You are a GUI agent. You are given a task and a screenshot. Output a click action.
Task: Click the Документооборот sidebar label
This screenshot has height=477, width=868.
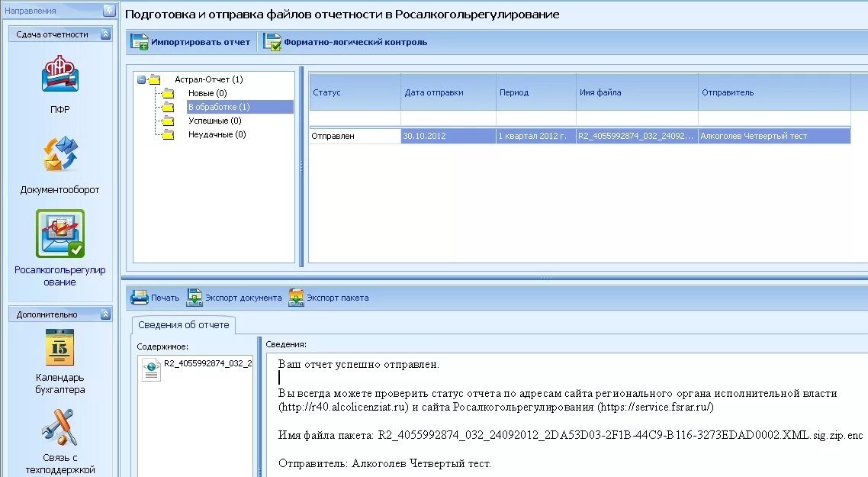[59, 190]
